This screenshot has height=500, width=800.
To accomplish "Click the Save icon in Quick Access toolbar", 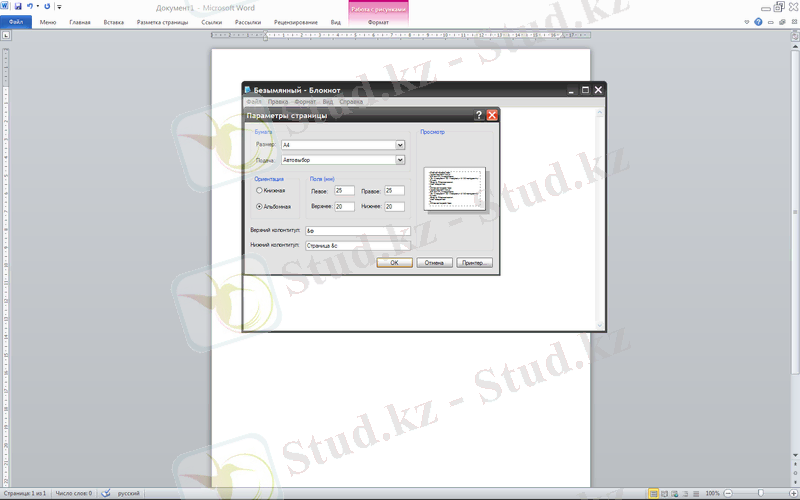I will pyautogui.click(x=18, y=6).
